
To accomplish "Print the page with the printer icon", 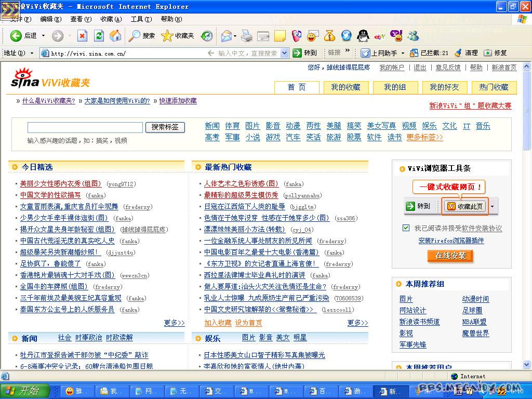I will tap(247, 36).
